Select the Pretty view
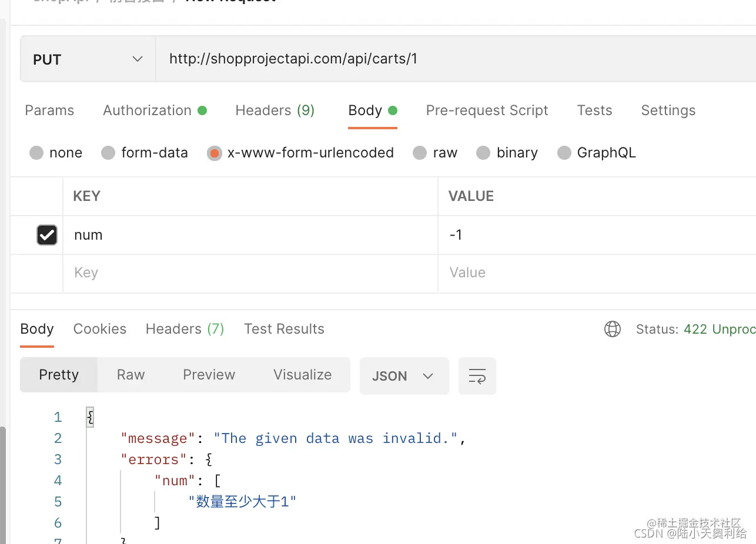This screenshot has height=544, width=756. tap(59, 375)
